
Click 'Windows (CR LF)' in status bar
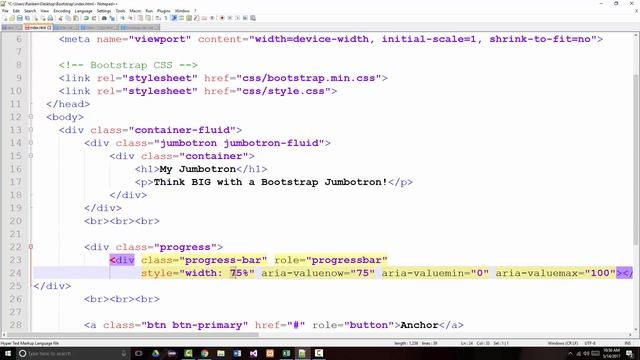click(x=562, y=343)
